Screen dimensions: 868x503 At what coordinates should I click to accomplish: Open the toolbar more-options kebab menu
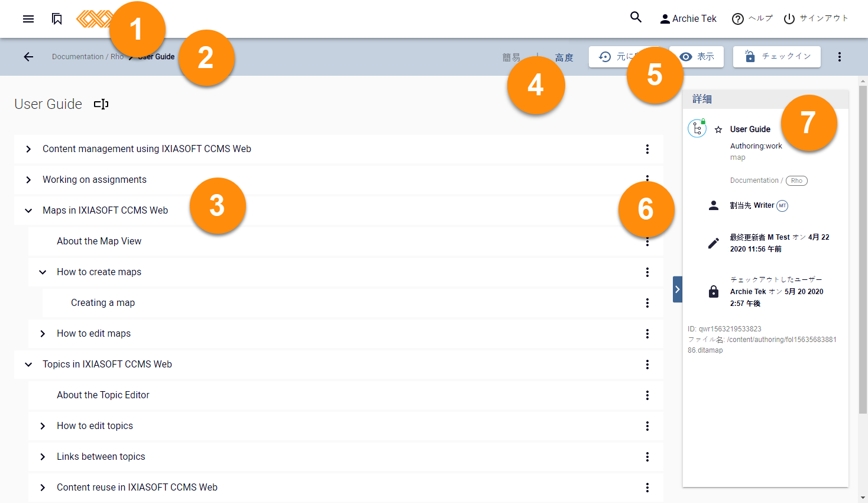(x=840, y=57)
